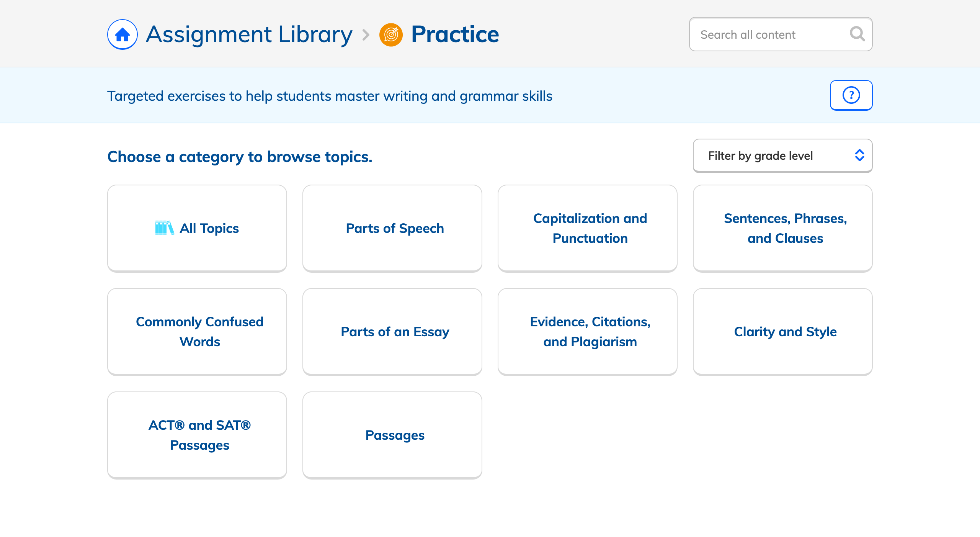Screen dimensions: 980x537
Task: Open the Parts of Speech category
Action: pos(392,229)
